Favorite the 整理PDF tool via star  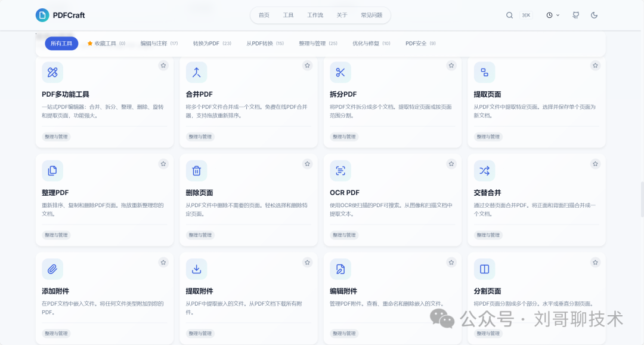(x=163, y=164)
